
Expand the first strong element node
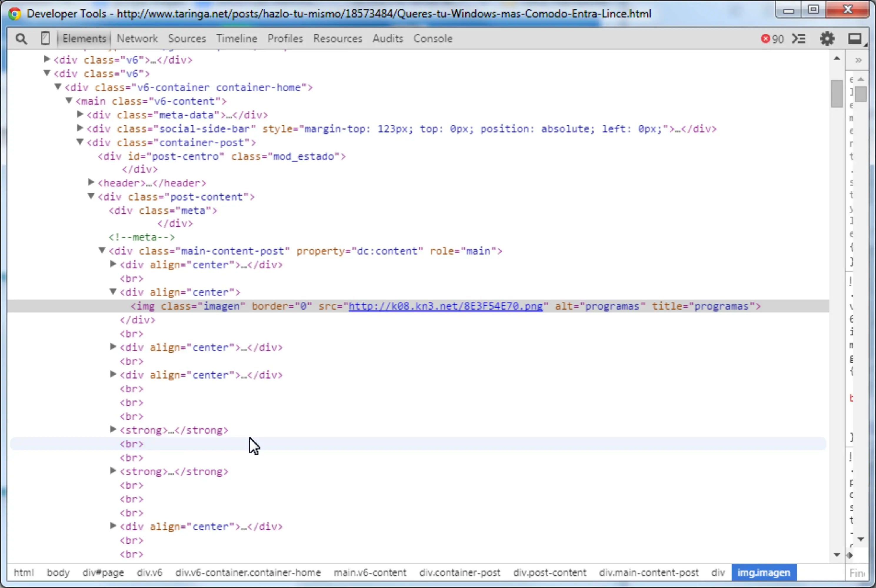pyautogui.click(x=113, y=429)
